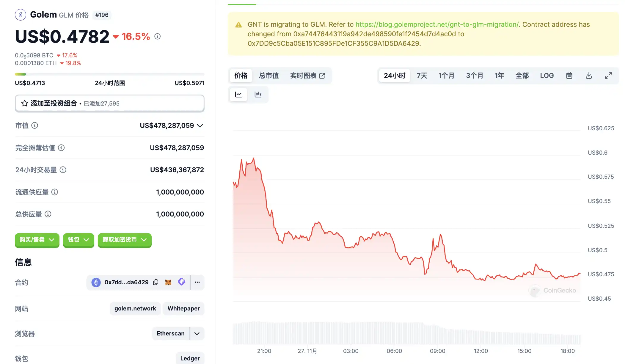Switch to candlestick chart view
The height and width of the screenshot is (364, 625).
click(258, 95)
